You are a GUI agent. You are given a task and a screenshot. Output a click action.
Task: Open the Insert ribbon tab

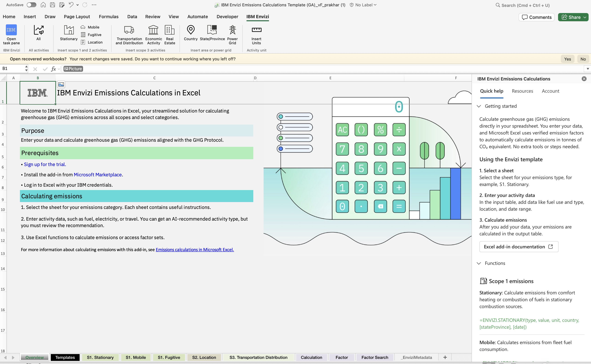coord(30,17)
